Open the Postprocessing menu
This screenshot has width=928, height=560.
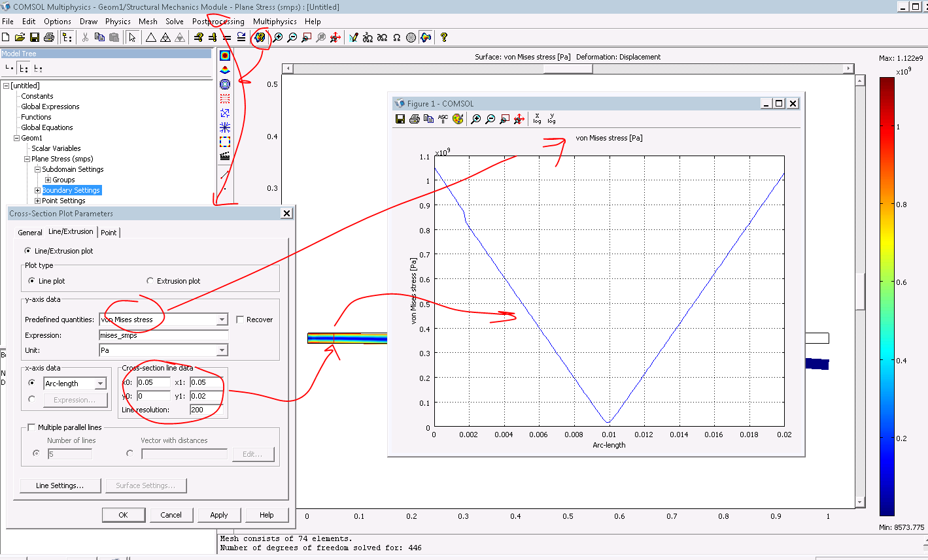tap(218, 22)
